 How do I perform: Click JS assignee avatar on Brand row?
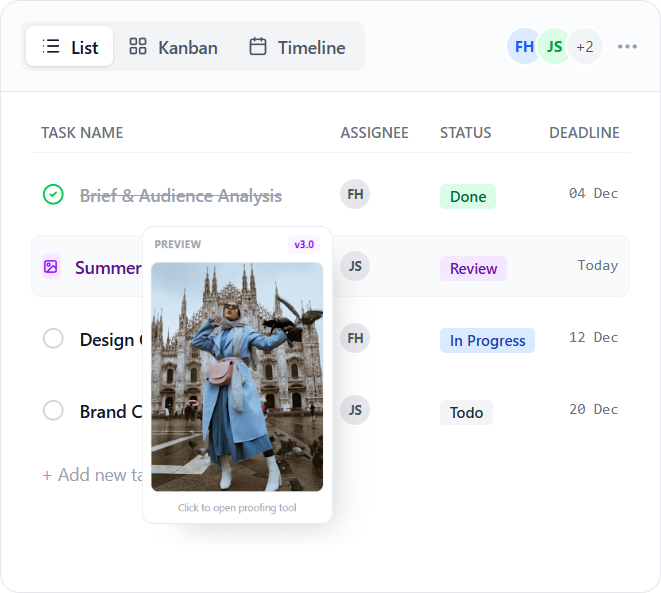355,410
